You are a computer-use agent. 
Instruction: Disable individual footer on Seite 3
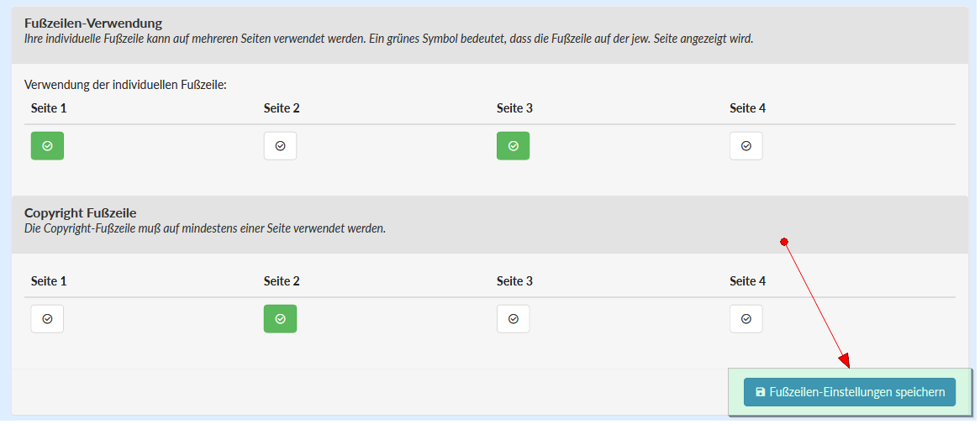[x=513, y=145]
